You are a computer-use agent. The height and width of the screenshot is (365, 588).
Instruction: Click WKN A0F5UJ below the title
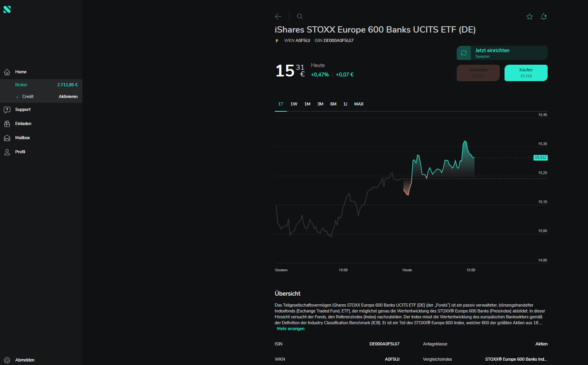[x=297, y=41]
